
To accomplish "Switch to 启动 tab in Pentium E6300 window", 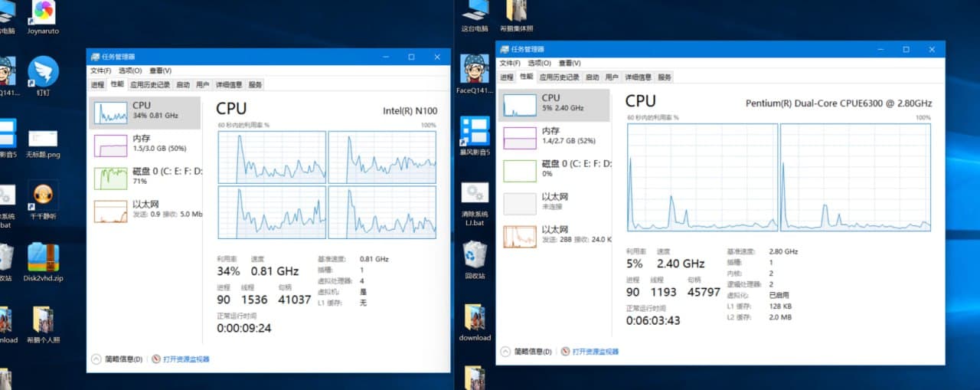I will click(x=593, y=77).
